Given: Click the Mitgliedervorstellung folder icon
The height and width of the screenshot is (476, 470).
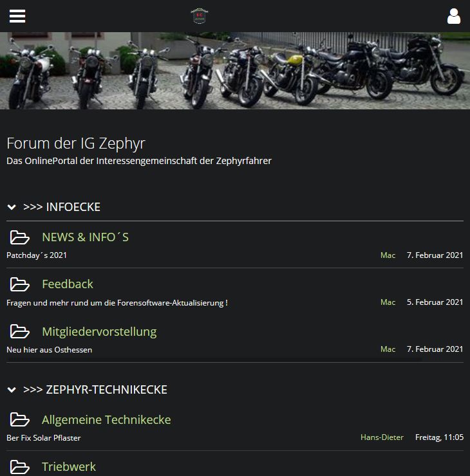Looking at the screenshot, I should click(20, 331).
